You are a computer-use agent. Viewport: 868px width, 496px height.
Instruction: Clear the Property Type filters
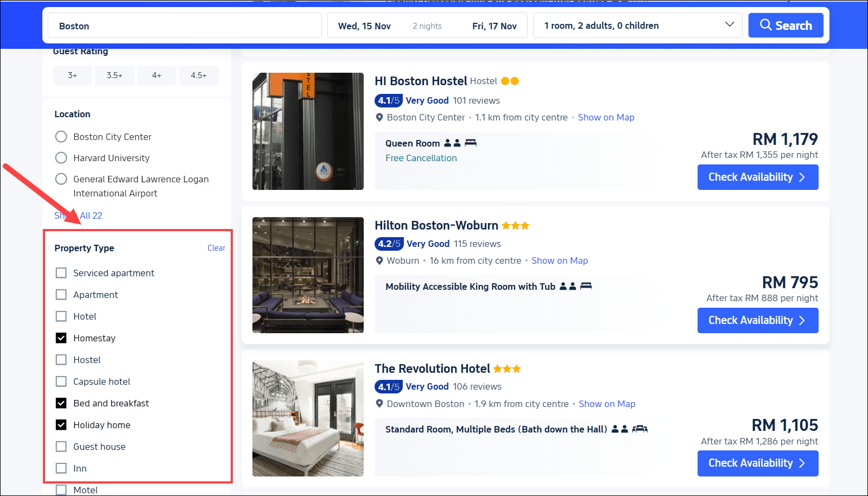pyautogui.click(x=216, y=248)
